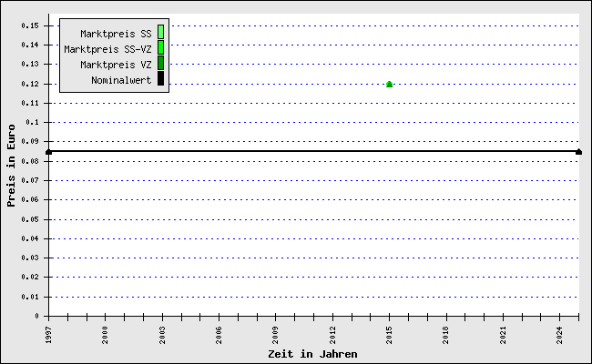Image resolution: width=592 pixels, height=364 pixels.
Task: Click the 2021 x-axis year label
Action: pyautogui.click(x=503, y=335)
